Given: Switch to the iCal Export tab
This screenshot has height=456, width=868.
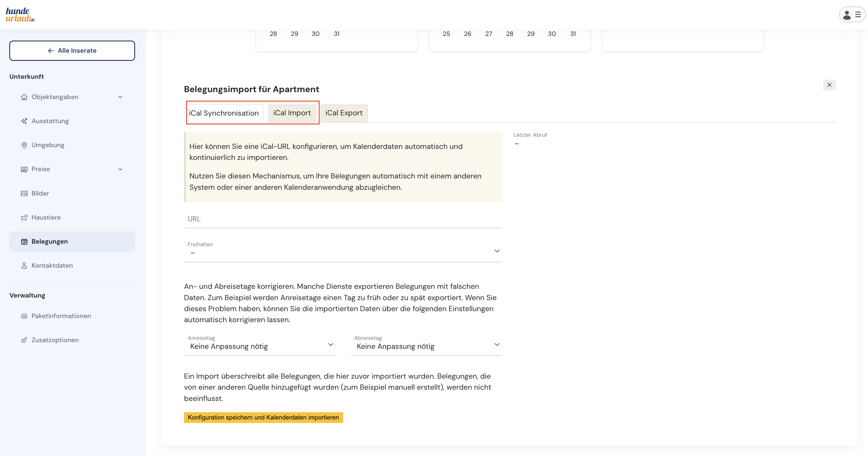Looking at the screenshot, I should (x=344, y=113).
